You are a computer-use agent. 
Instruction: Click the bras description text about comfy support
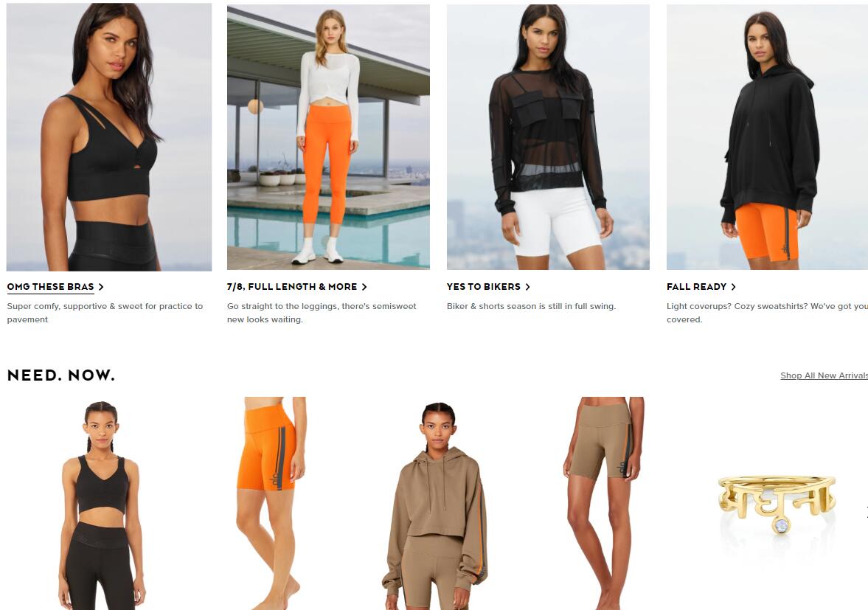click(105, 313)
